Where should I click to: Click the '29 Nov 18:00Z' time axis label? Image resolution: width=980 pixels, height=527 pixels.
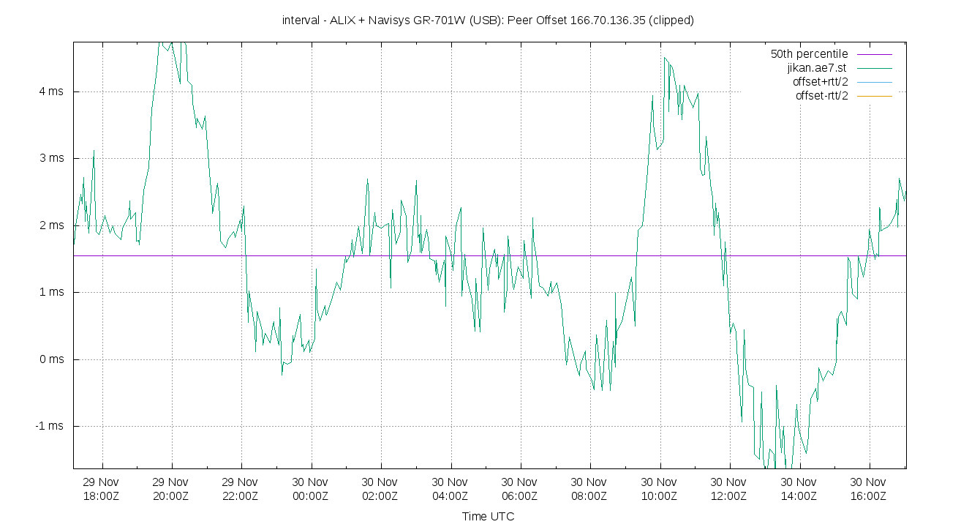pos(102,489)
